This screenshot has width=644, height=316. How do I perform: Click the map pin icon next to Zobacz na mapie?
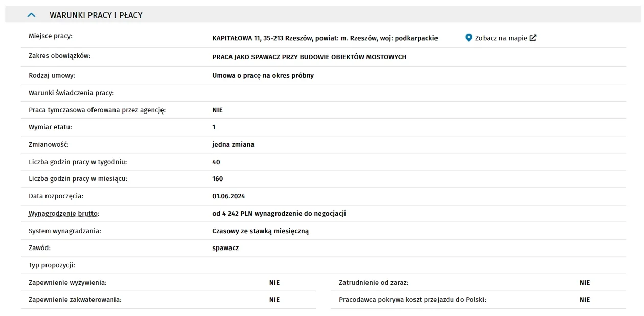point(469,38)
